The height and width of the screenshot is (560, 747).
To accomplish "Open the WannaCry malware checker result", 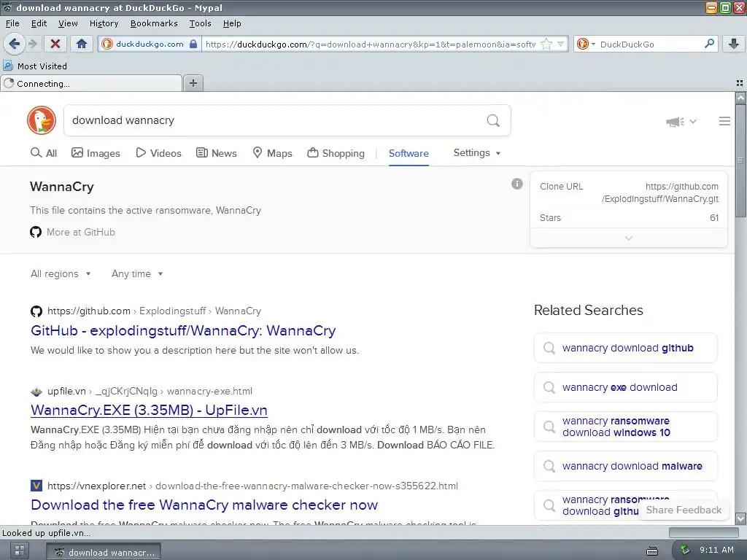I will pos(204,505).
